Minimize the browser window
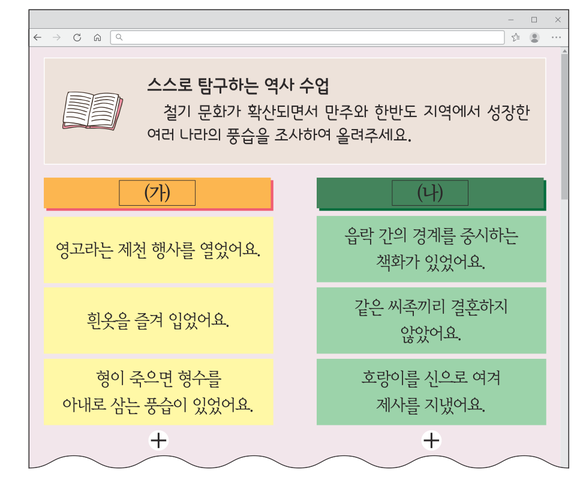Image resolution: width=583 pixels, height=477 pixels. point(511,20)
